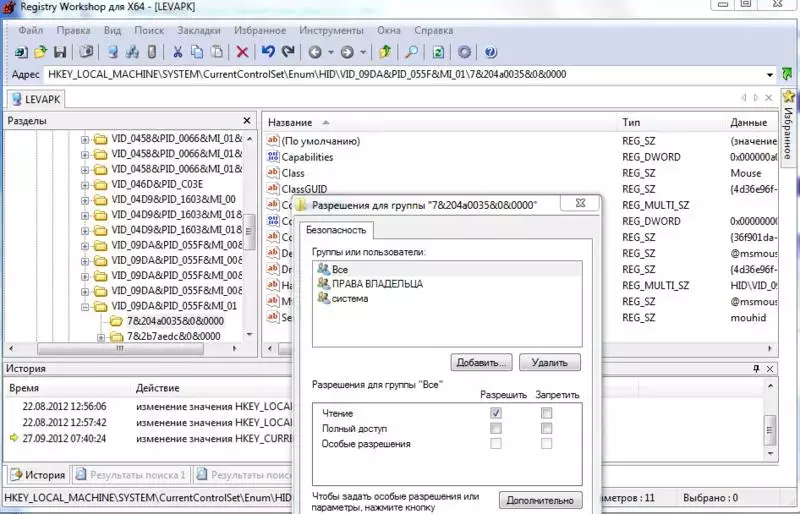Switch to Результаты поиска 1 tab
800x514 pixels.
click(131, 475)
